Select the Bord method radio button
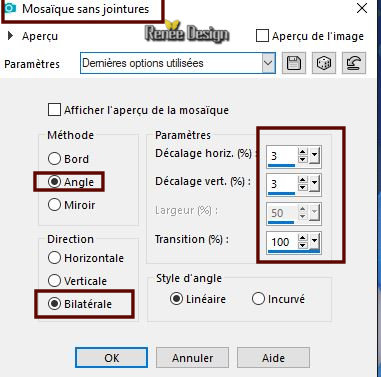The width and height of the screenshot is (381, 377). tap(54, 159)
